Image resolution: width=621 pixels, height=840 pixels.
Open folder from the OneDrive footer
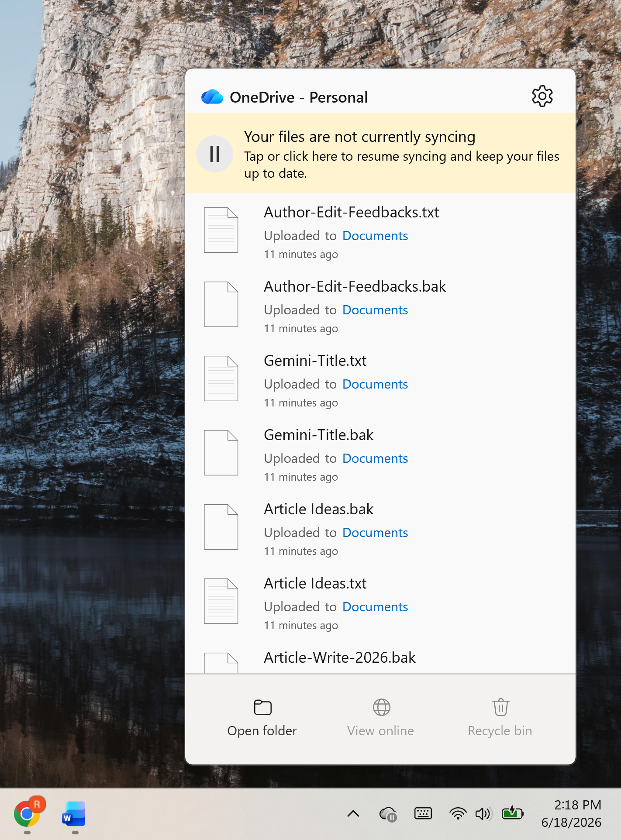pos(262,718)
